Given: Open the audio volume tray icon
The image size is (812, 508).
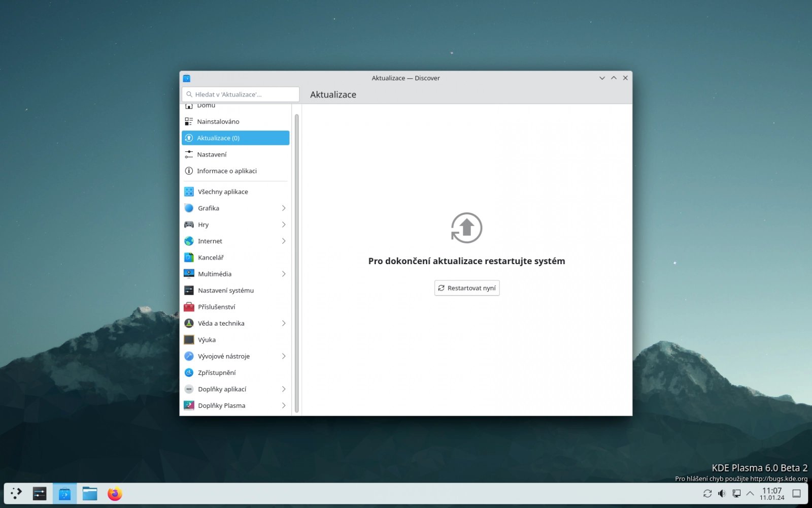Looking at the screenshot, I should point(722,493).
